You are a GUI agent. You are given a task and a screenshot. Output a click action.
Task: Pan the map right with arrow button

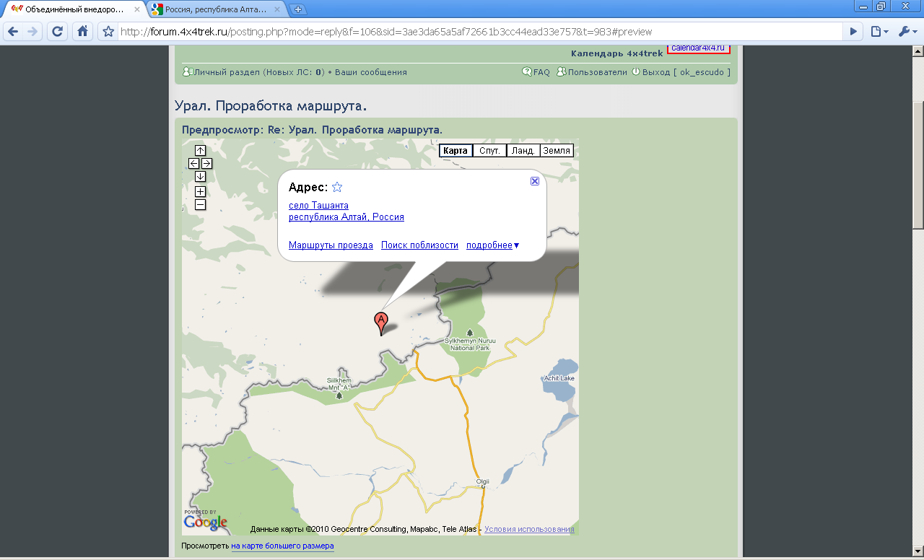tap(206, 164)
